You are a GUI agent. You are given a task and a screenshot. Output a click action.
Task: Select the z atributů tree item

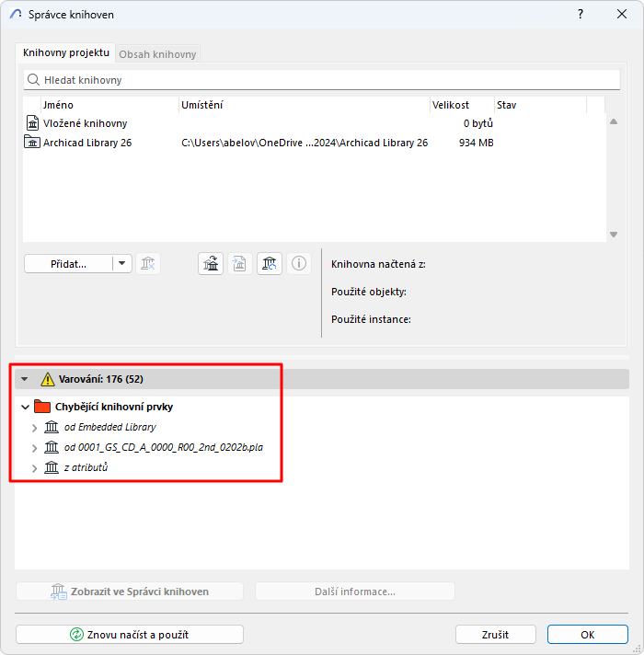pos(86,467)
